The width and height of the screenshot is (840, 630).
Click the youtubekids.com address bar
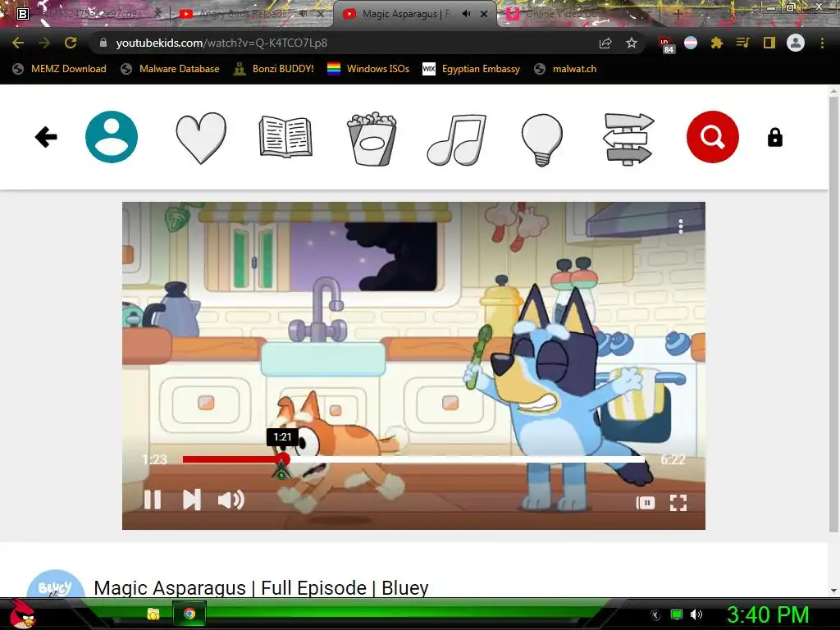[x=343, y=43]
